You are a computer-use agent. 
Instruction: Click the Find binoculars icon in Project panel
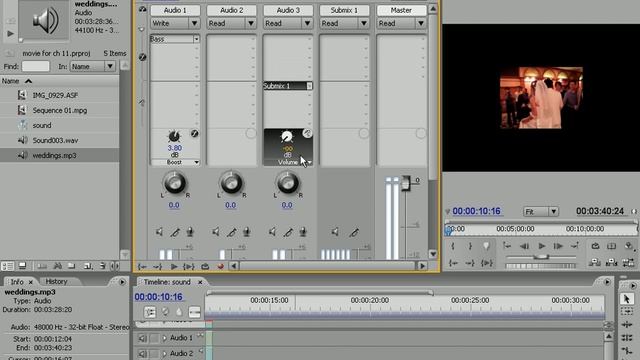58,266
